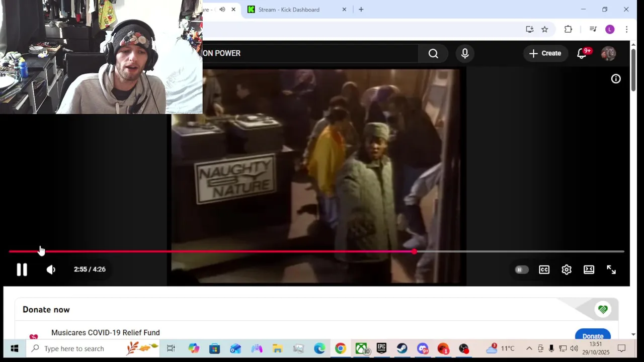
Task: Switch to theater mode
Action: click(589, 269)
